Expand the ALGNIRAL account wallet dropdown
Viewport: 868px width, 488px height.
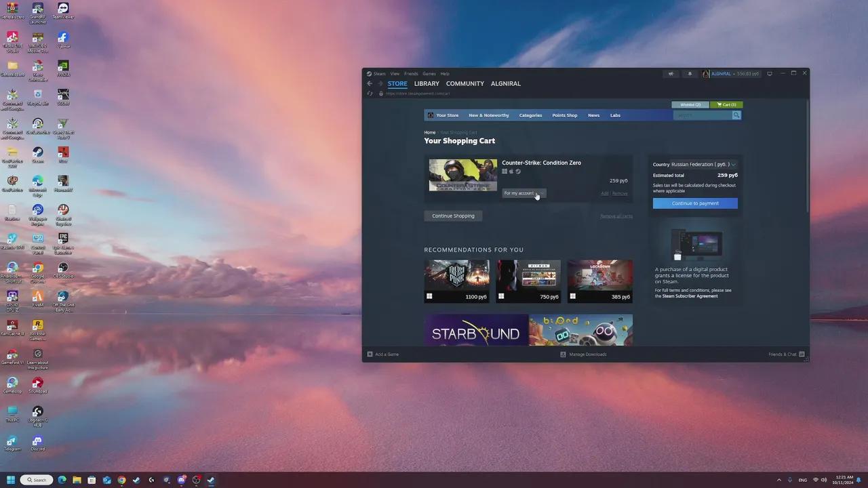pos(731,74)
